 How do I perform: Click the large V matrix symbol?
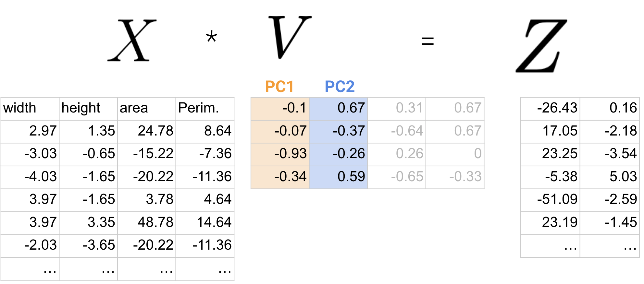[x=290, y=37]
